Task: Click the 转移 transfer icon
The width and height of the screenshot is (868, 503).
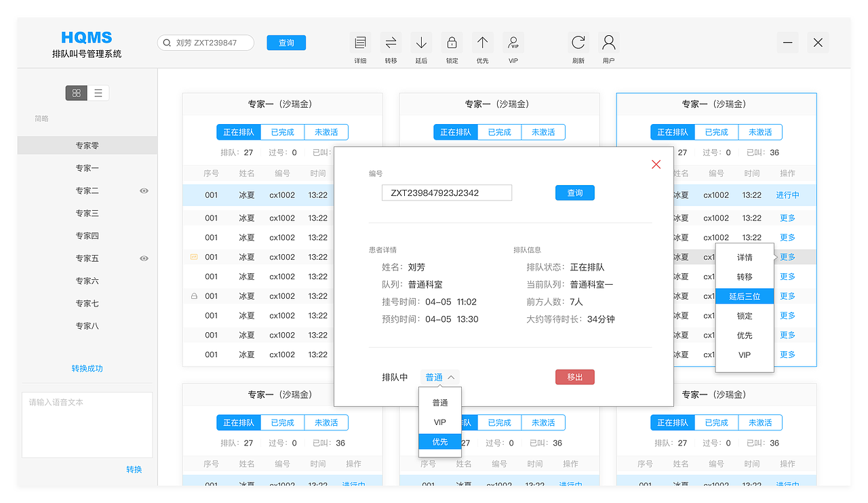Action: [391, 42]
